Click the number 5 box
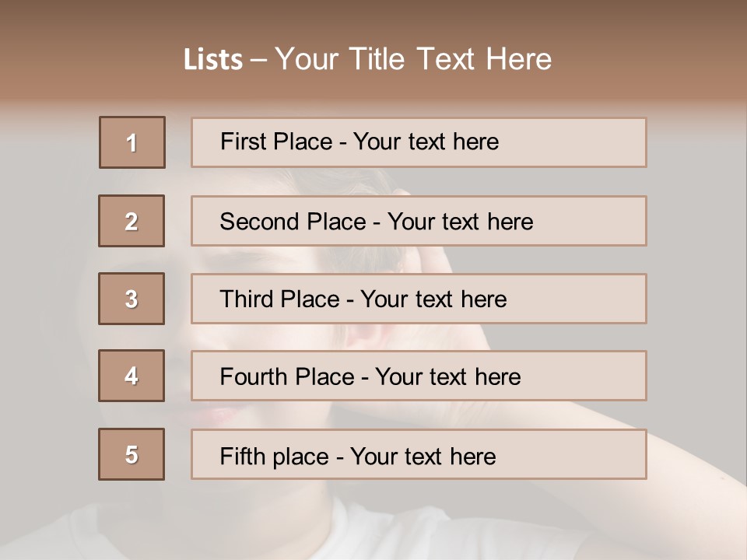 tap(132, 454)
